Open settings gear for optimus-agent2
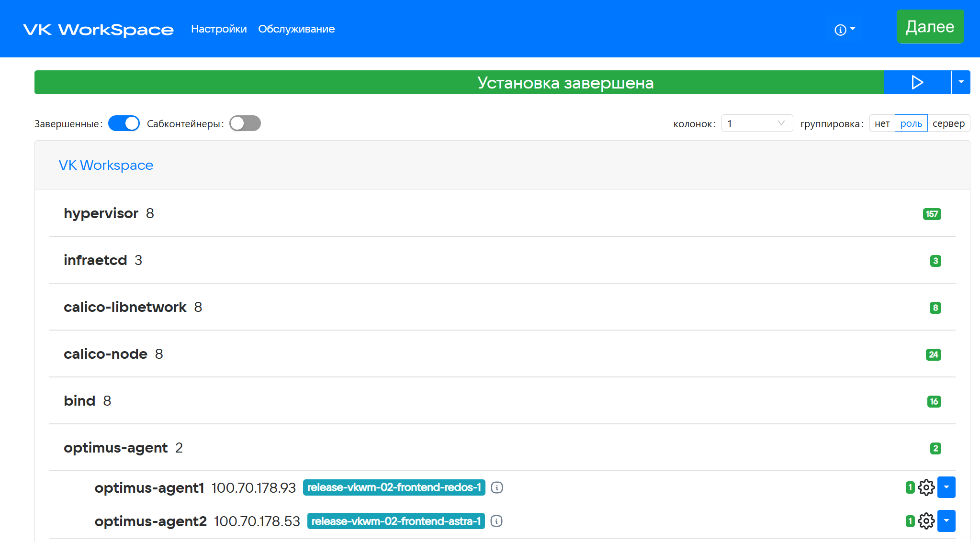The image size is (980, 542). click(x=926, y=521)
